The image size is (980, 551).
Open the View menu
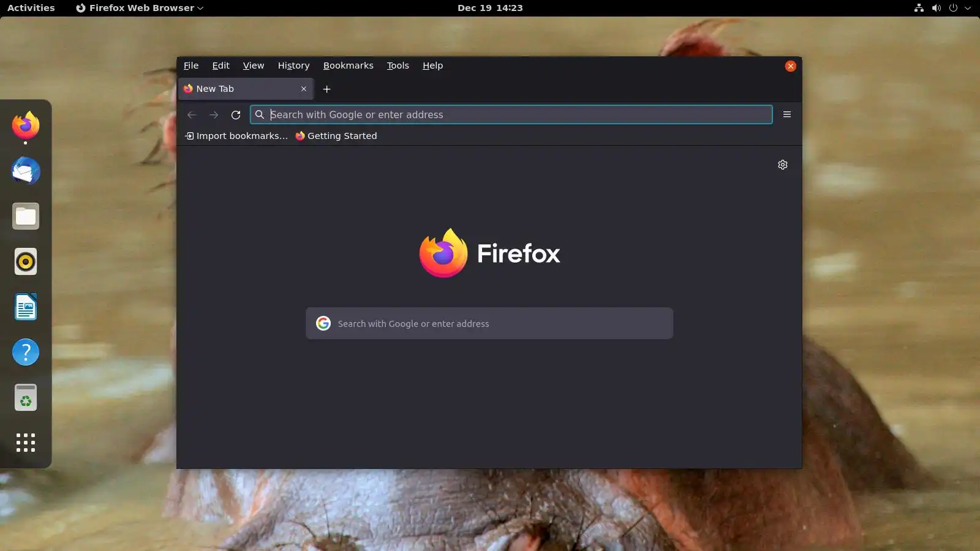point(254,66)
